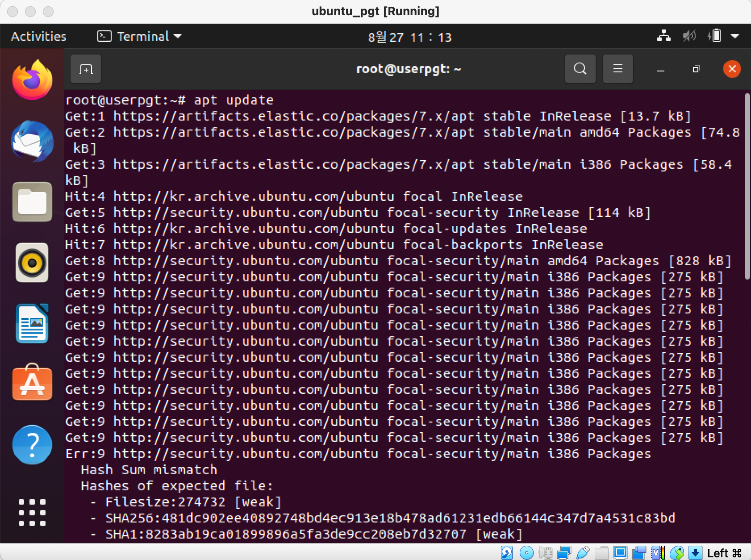Screen dimensions: 751x560
Task: Open the Activities overview
Action: [x=38, y=36]
